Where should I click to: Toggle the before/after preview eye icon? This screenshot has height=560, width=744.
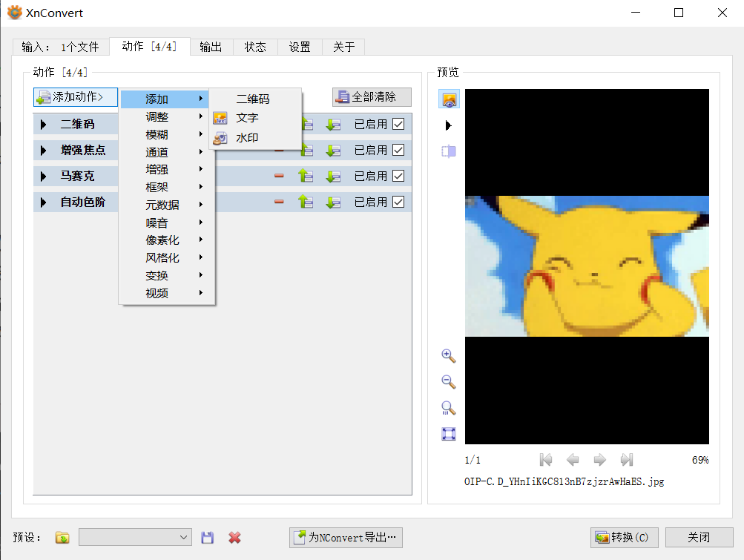tap(449, 99)
